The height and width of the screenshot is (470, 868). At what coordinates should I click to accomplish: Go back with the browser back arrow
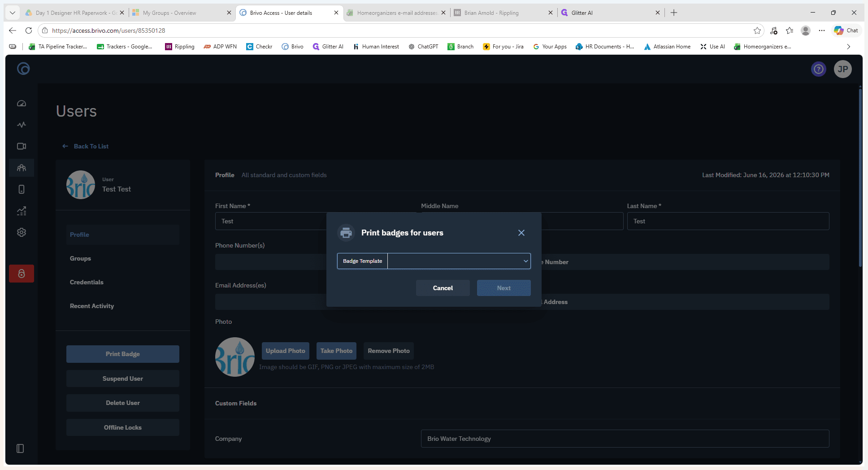click(x=13, y=30)
